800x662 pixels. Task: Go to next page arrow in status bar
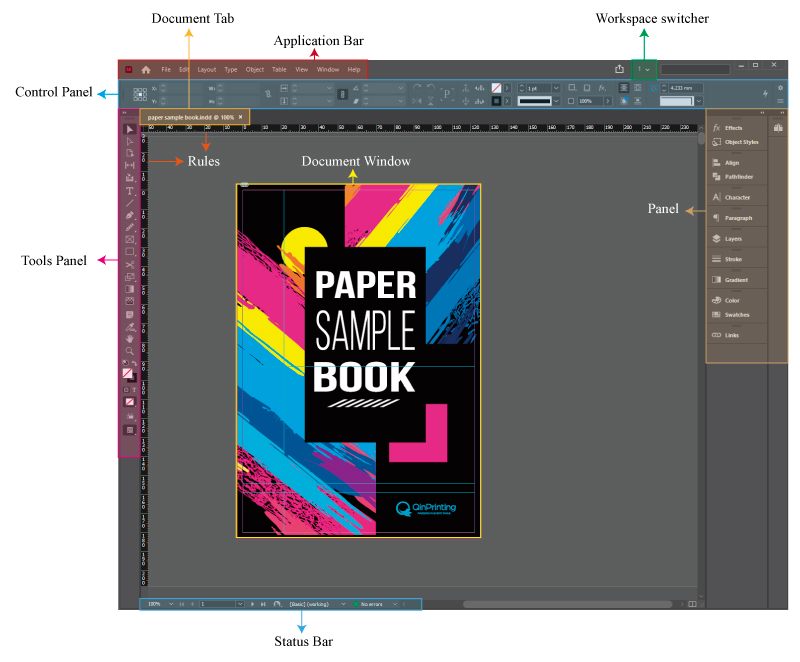[252, 604]
